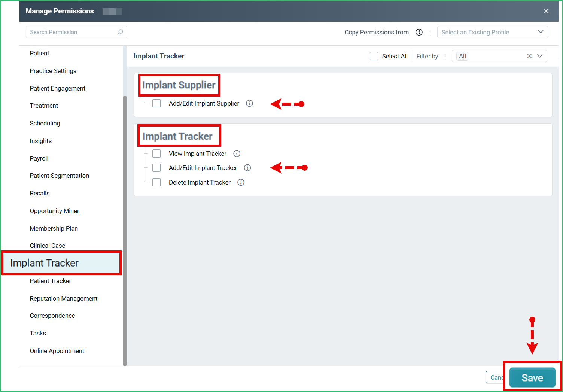Open Select an Existing Profile dropdown
Screen dimensions: 563x392
[493, 32]
